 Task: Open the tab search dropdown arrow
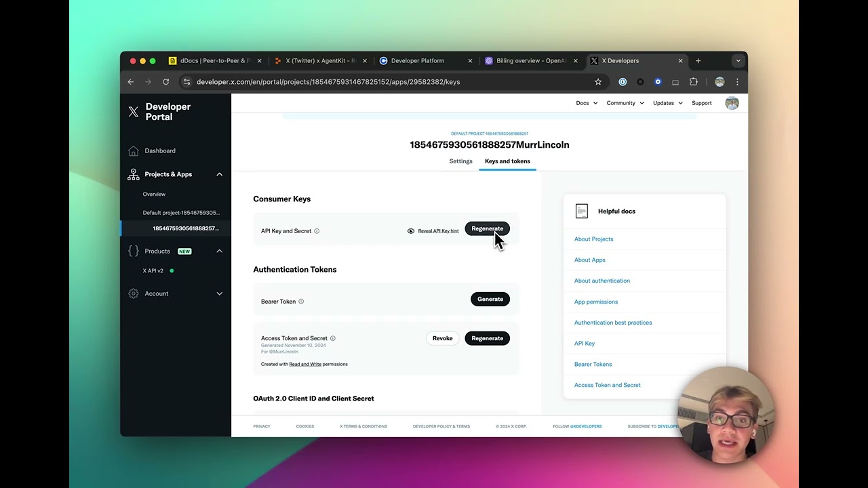tap(738, 60)
